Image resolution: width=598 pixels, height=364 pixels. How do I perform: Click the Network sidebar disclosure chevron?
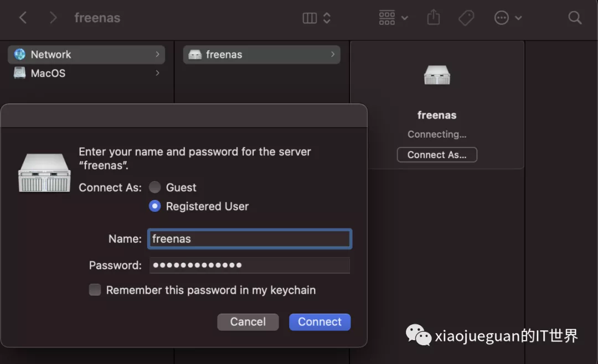157,54
